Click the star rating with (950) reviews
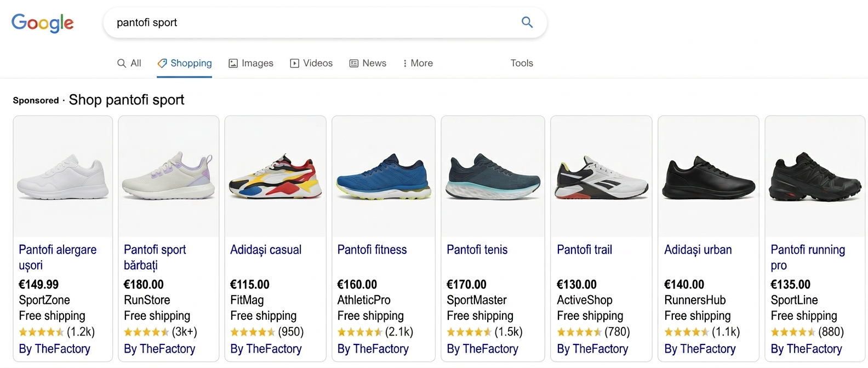Image resolution: width=868 pixels, height=368 pixels. coord(267,332)
